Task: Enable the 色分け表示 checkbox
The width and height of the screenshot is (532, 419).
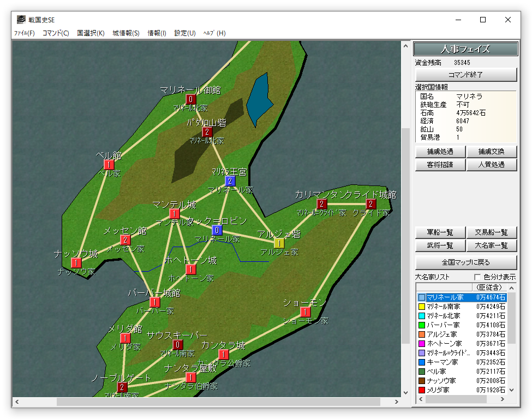Action: [x=478, y=277]
